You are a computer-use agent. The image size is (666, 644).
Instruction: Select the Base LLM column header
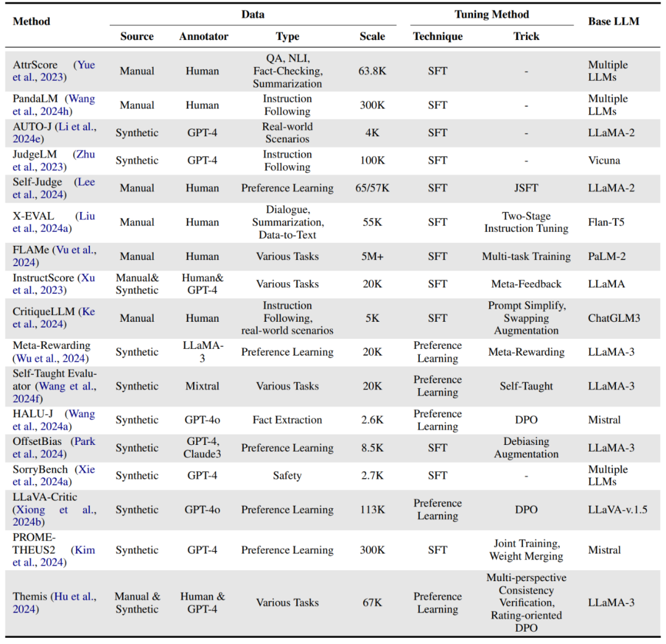coord(614,21)
